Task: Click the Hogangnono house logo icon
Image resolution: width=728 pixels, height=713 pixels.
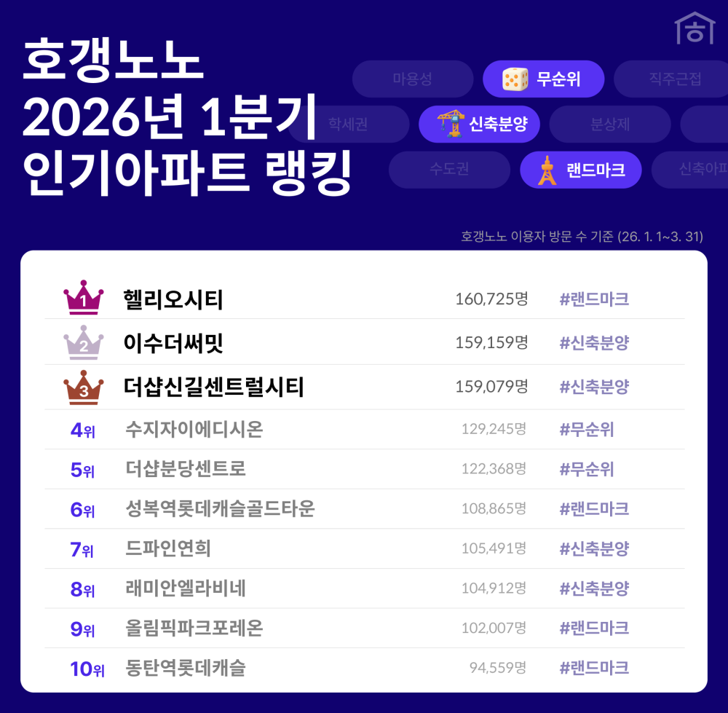Action: 694,28
